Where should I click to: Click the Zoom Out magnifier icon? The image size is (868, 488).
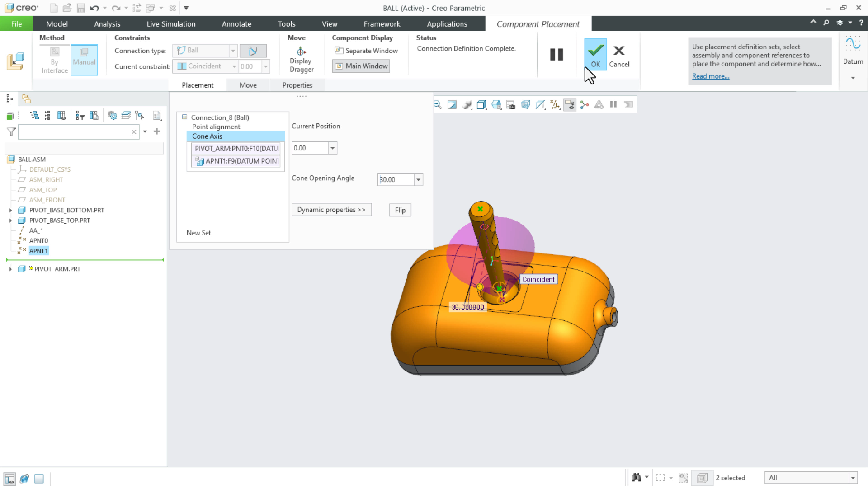tap(438, 105)
